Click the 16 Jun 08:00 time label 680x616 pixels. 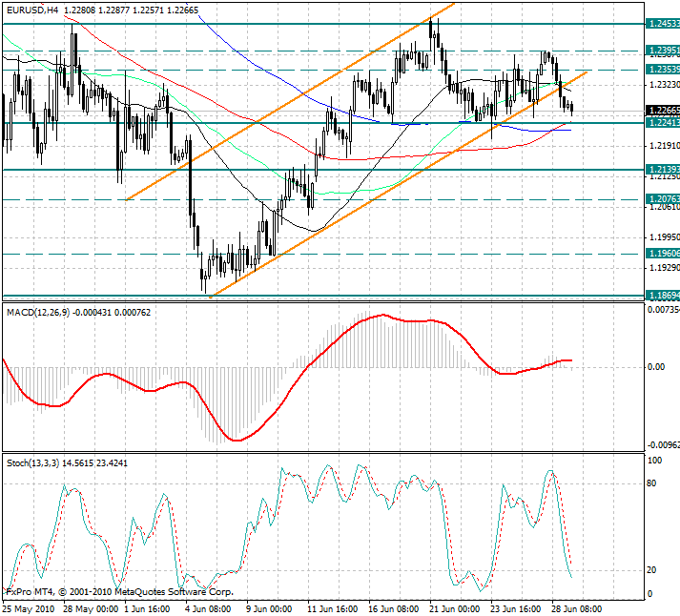point(393,607)
